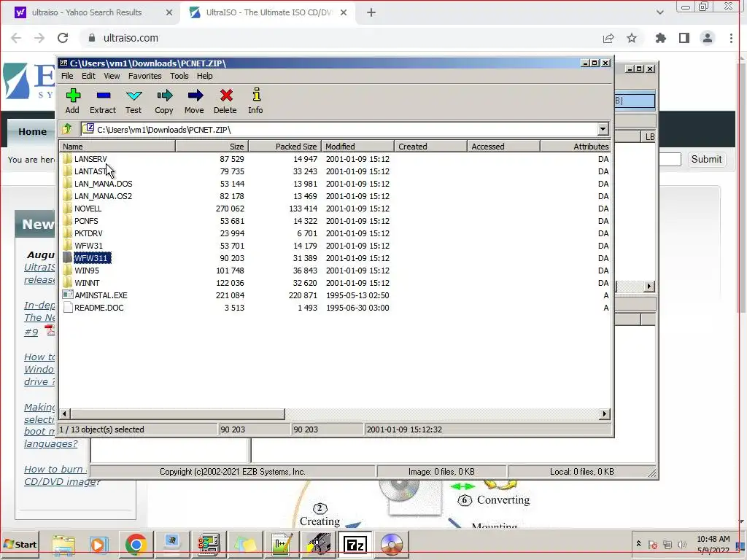The image size is (747, 560).
Task: Open the Help menu
Action: 205,76
